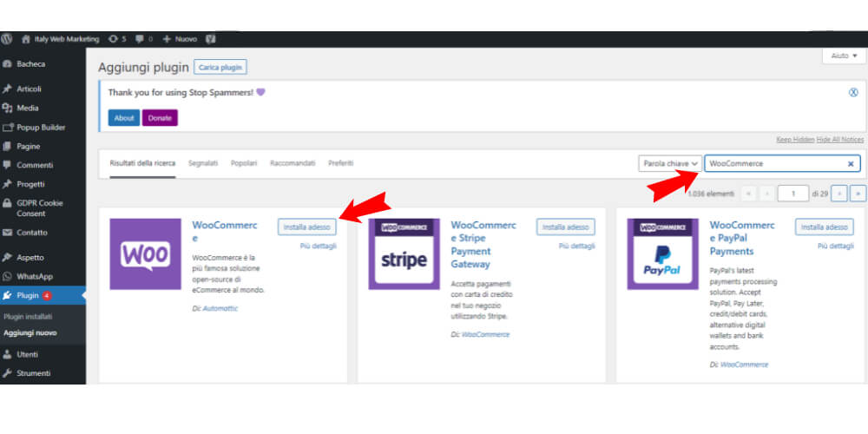The height and width of the screenshot is (434, 868).
Task: Open Progetti in sidebar
Action: 30,184
